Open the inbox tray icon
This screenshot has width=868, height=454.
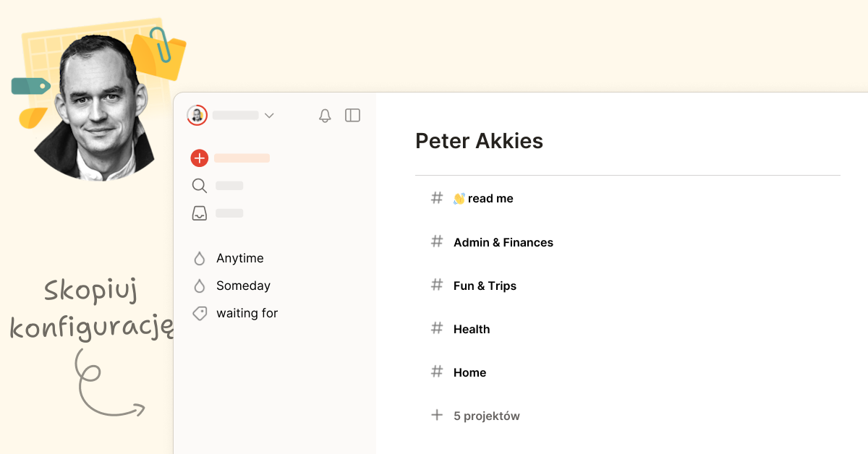coord(200,213)
